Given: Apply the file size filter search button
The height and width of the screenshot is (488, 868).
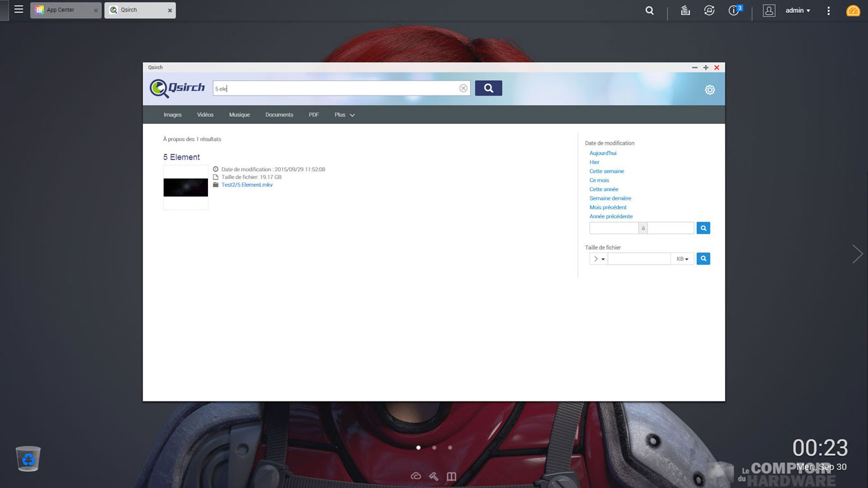Looking at the screenshot, I should coord(703,259).
